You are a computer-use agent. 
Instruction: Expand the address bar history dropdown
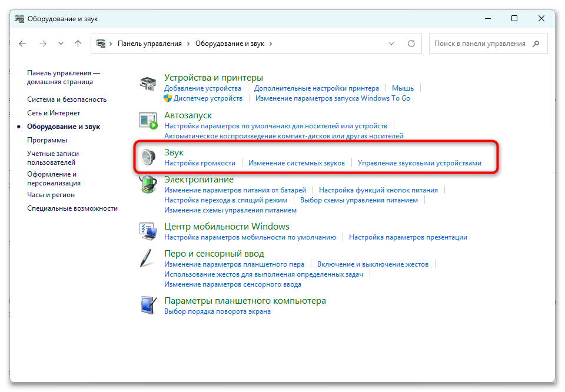[391, 44]
